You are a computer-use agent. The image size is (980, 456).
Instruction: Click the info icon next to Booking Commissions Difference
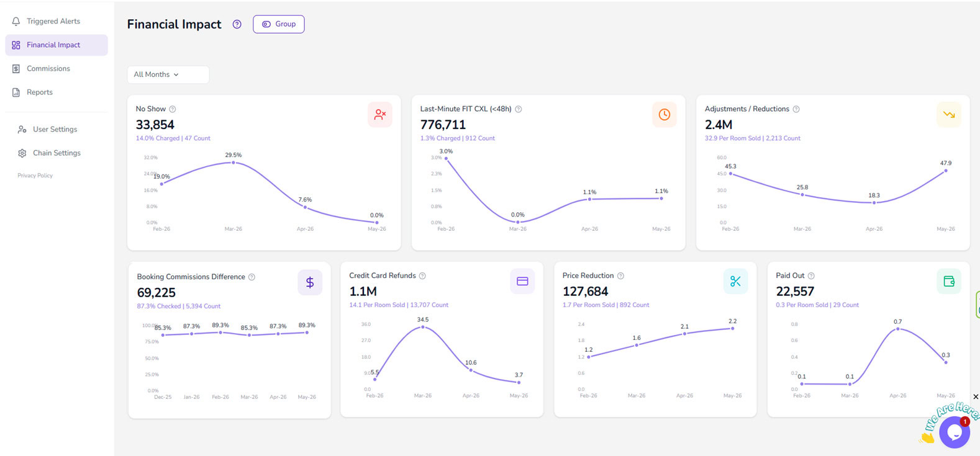point(252,277)
